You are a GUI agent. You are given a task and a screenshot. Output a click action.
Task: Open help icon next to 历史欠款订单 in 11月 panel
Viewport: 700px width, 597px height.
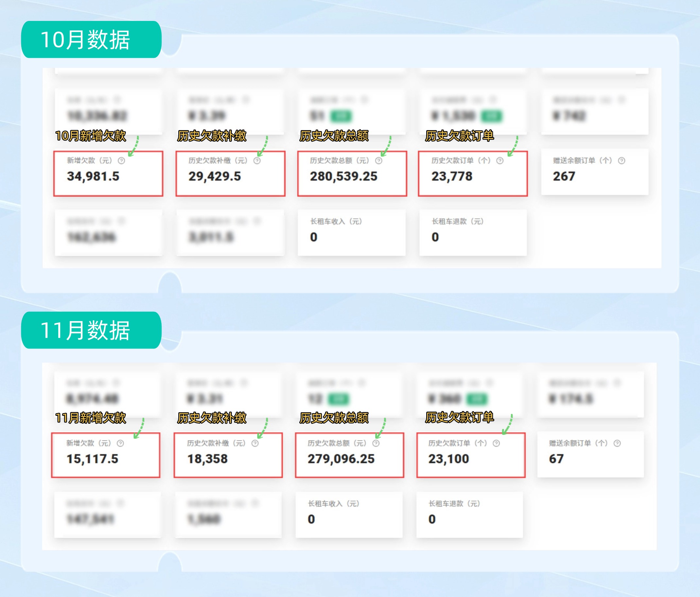pos(496,443)
